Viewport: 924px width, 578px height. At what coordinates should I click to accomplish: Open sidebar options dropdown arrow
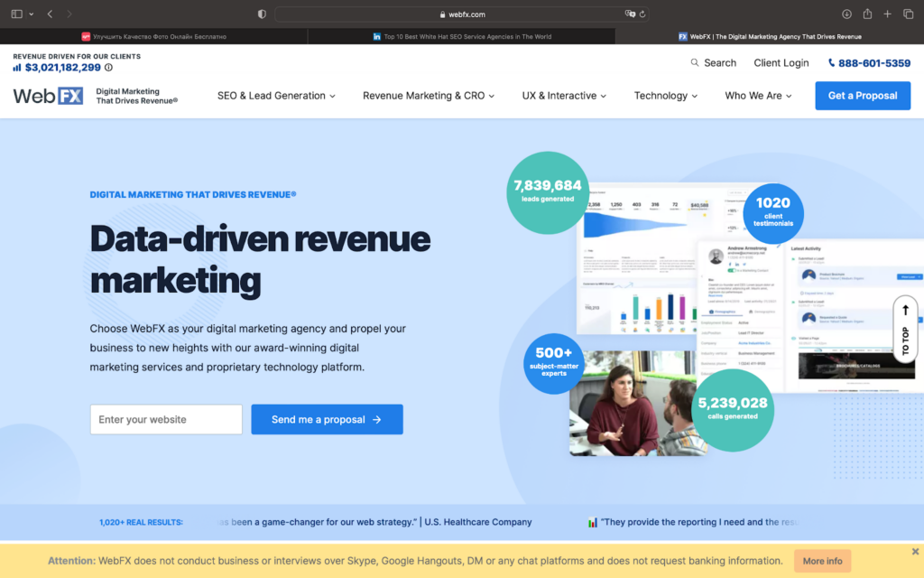click(32, 14)
